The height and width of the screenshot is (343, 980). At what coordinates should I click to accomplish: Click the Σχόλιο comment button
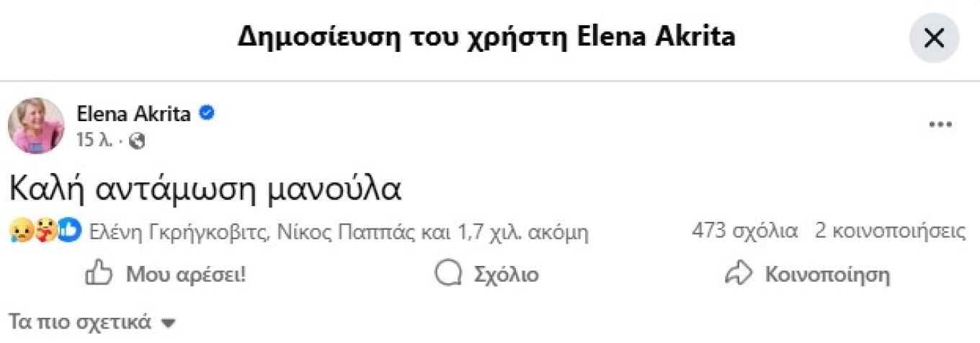487,275
